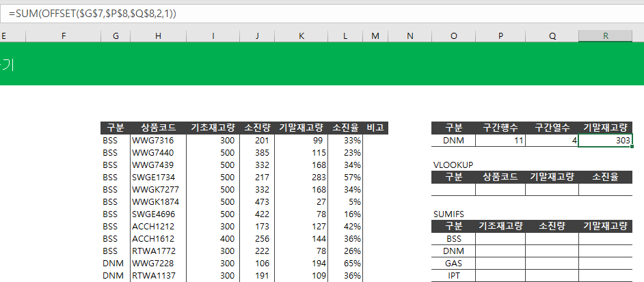Select column J header

(257, 36)
